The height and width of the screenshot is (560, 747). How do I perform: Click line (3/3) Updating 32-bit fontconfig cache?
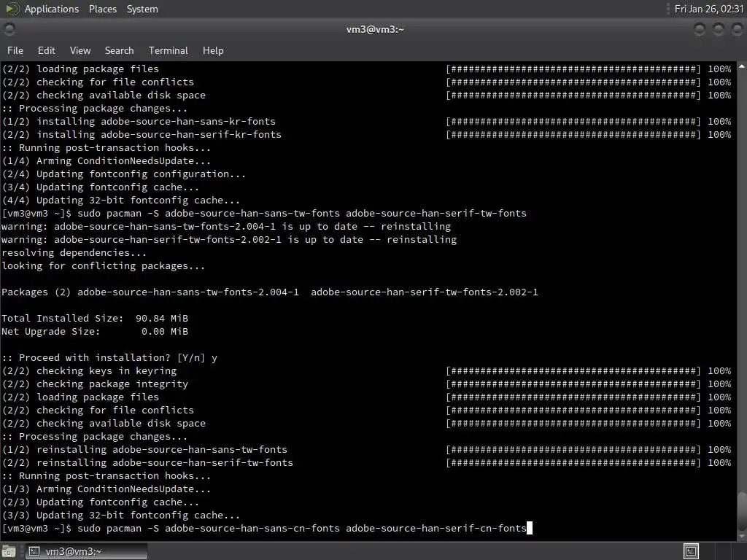coord(121,516)
